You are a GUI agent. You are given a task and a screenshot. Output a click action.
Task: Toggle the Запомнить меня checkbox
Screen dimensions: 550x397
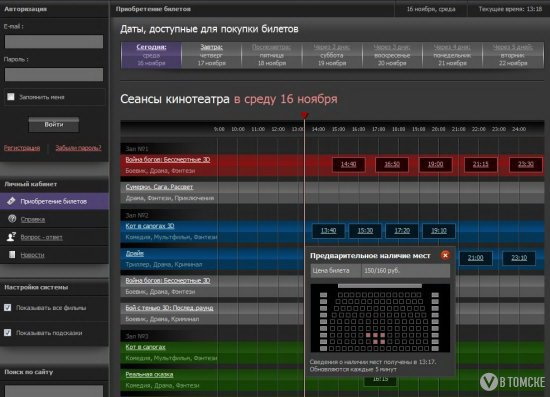tap(11, 96)
